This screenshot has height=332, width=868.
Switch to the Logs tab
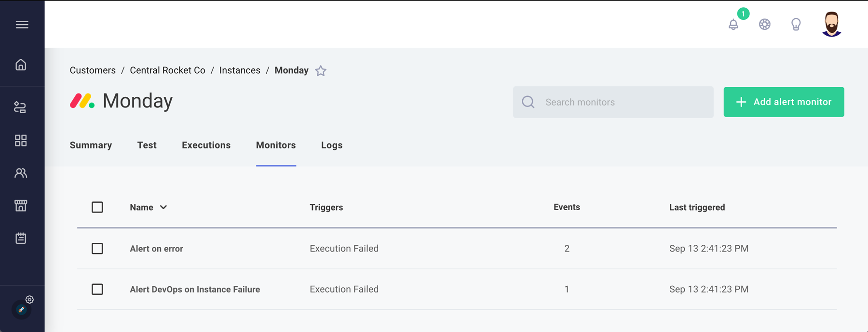pos(332,145)
